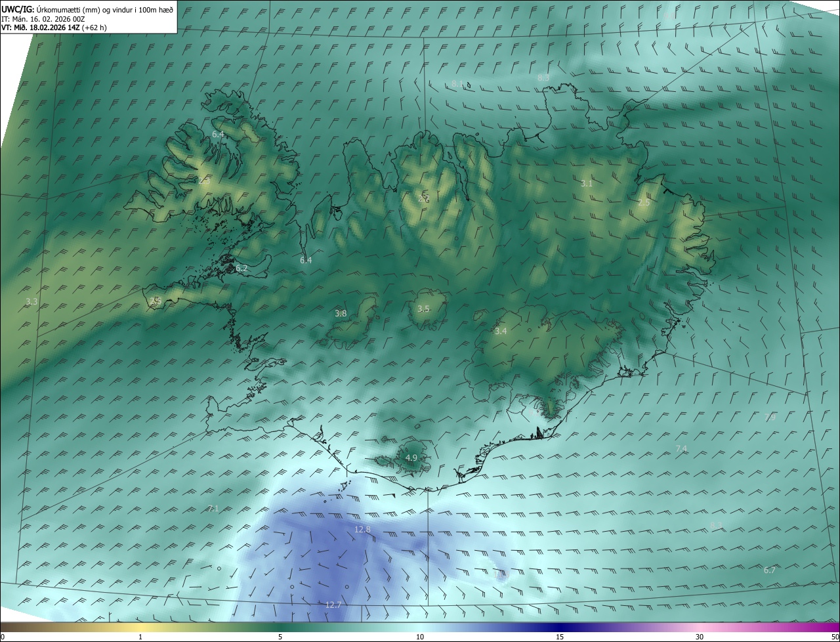
Task: Click the 'IT: Mán. 16. 02. 2026 00Z' line
Action: pos(43,19)
